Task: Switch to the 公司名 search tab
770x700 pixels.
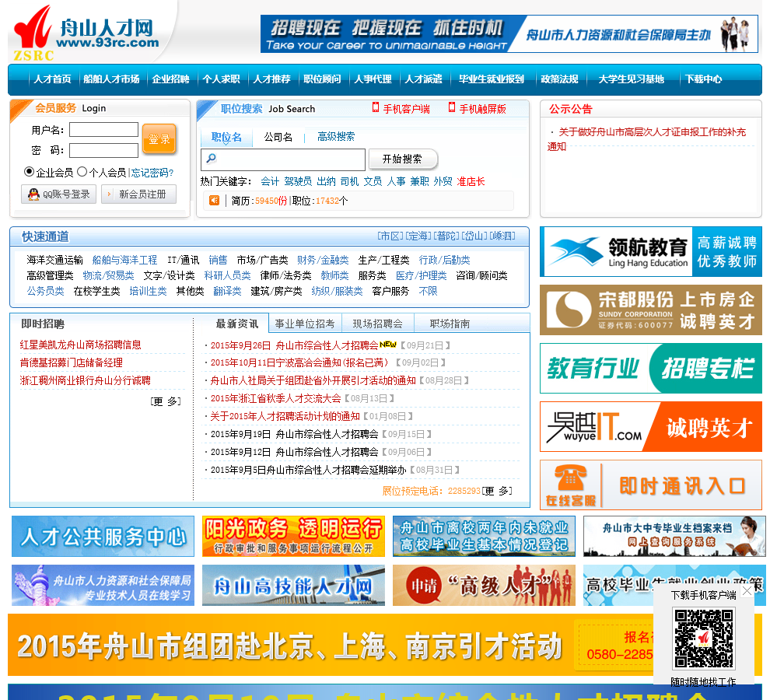Action: coord(278,138)
